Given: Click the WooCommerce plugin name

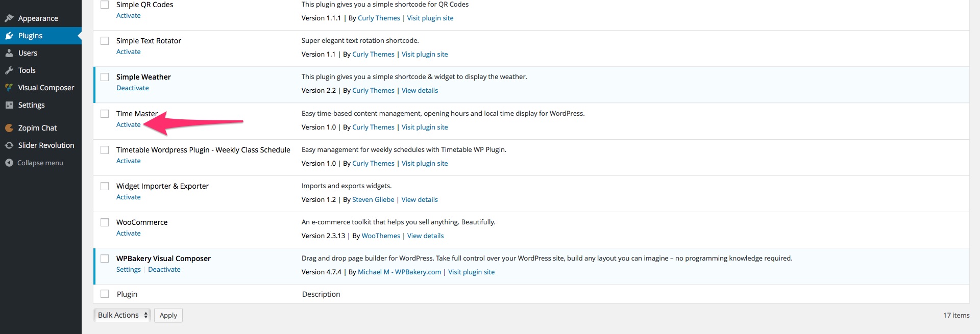Looking at the screenshot, I should pos(142,222).
